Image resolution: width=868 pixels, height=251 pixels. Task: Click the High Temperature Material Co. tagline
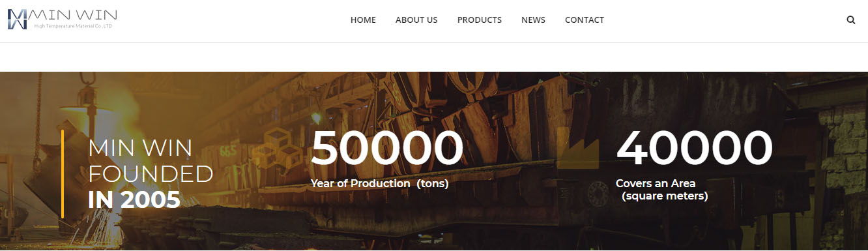(x=74, y=26)
